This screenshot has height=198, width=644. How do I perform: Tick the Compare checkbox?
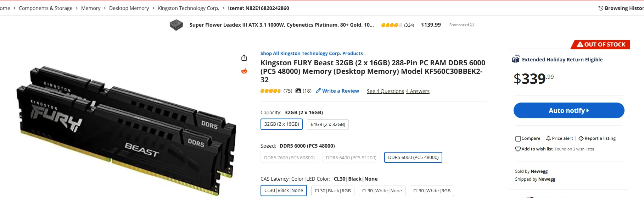click(x=518, y=139)
